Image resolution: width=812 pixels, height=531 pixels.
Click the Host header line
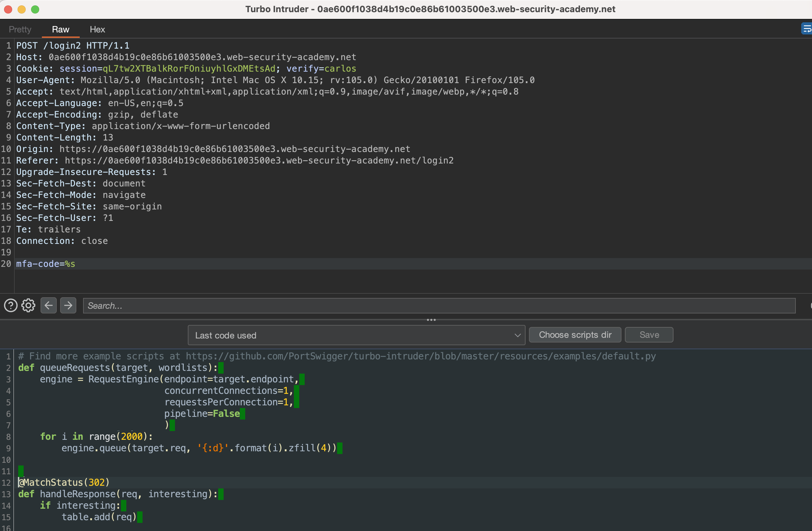pyautogui.click(x=186, y=57)
